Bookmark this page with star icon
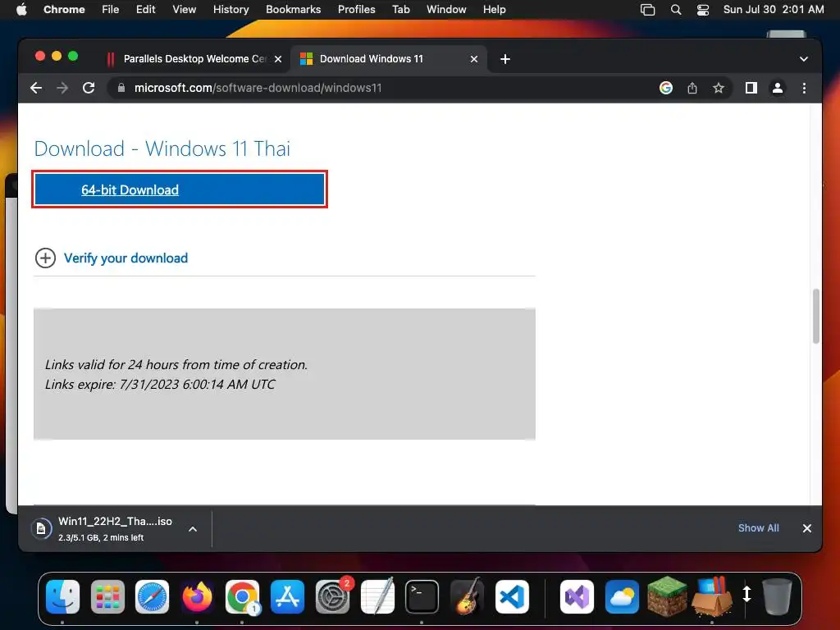Viewport: 840px width, 630px height. pos(719,88)
